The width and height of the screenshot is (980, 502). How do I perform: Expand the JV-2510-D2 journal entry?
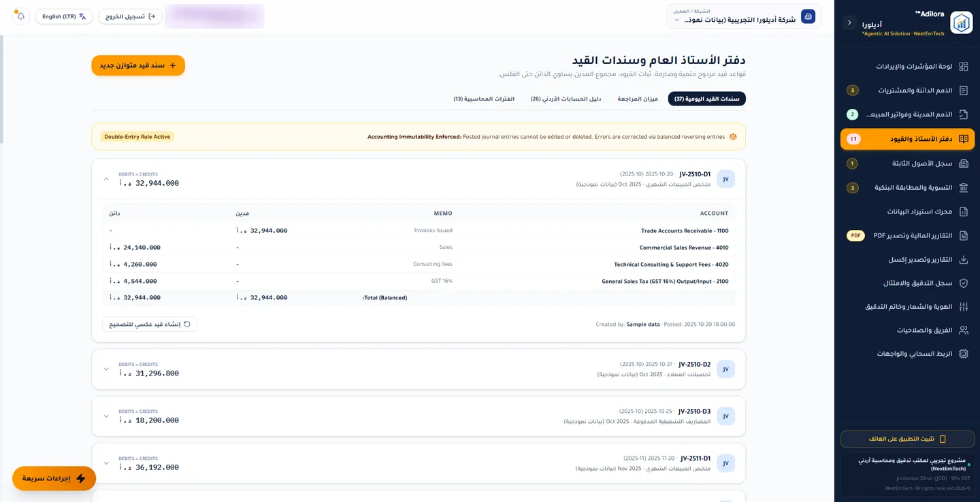(106, 369)
